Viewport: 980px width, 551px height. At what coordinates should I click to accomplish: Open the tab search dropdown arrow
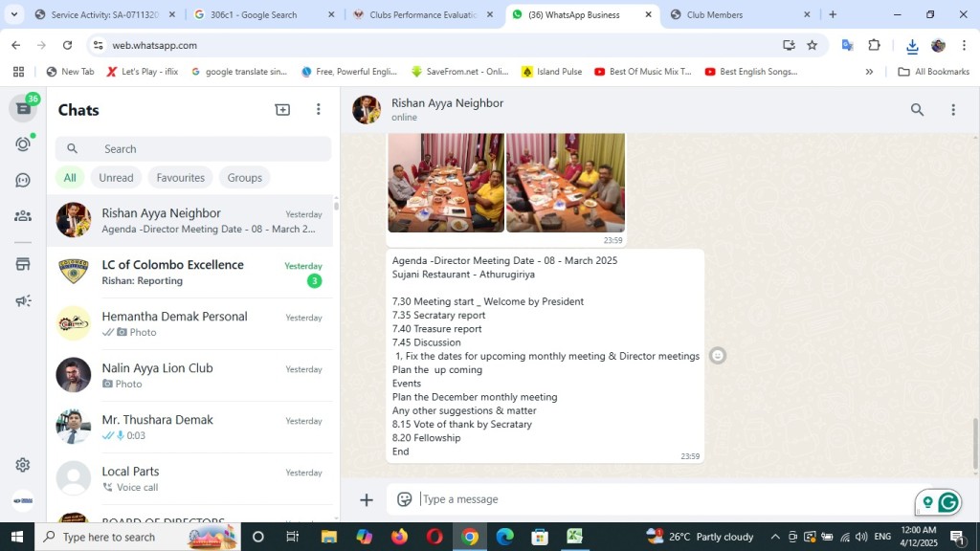tap(13, 14)
